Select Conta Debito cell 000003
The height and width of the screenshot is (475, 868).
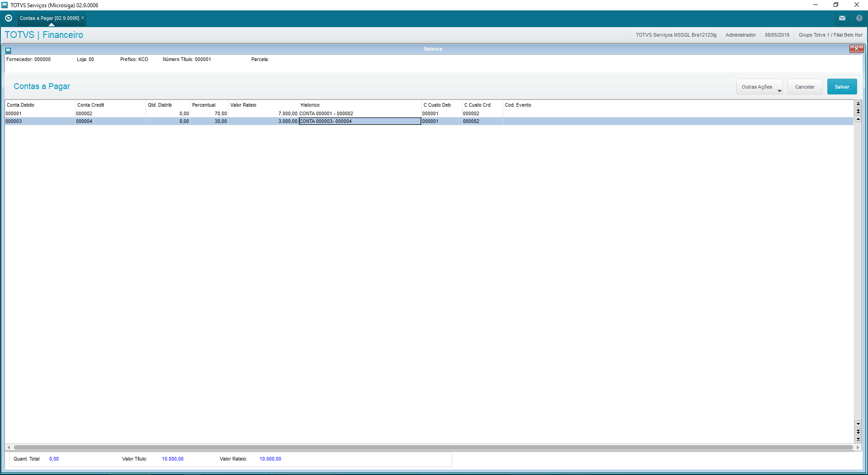[40, 121]
